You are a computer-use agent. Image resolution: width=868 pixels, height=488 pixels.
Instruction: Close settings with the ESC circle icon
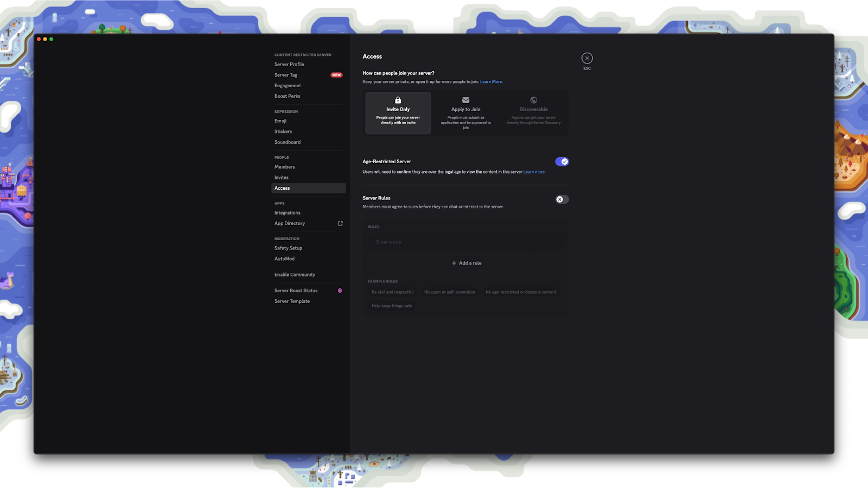pyautogui.click(x=587, y=57)
